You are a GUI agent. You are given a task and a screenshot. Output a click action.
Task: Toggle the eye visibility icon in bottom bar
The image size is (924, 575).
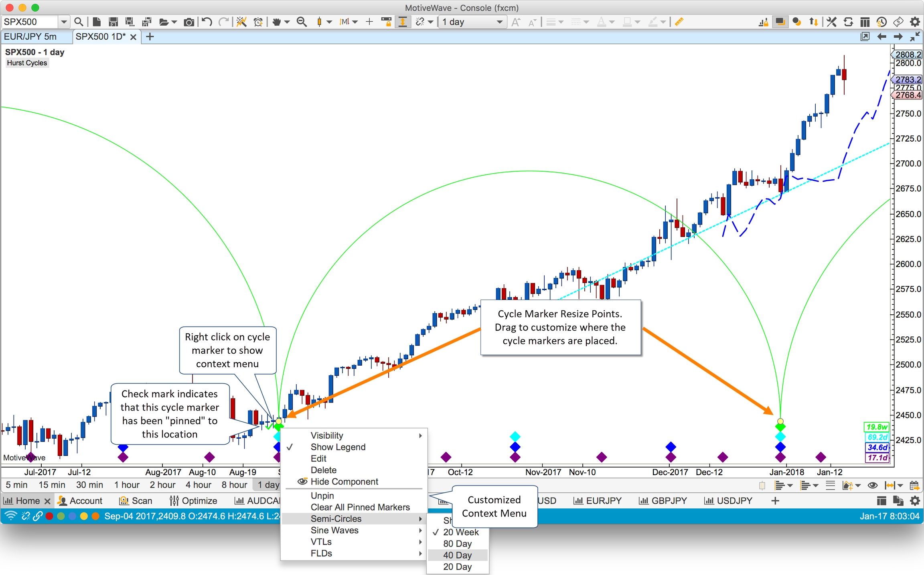coord(872,485)
